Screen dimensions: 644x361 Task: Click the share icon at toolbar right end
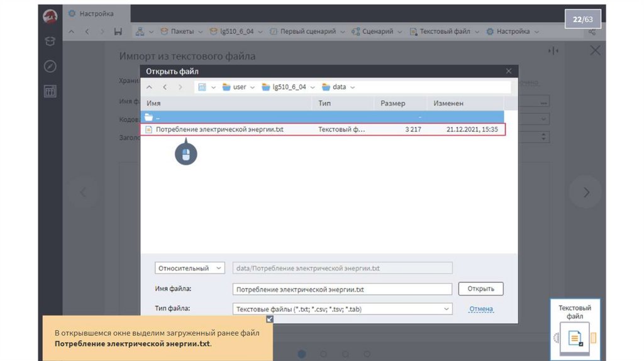591,31
